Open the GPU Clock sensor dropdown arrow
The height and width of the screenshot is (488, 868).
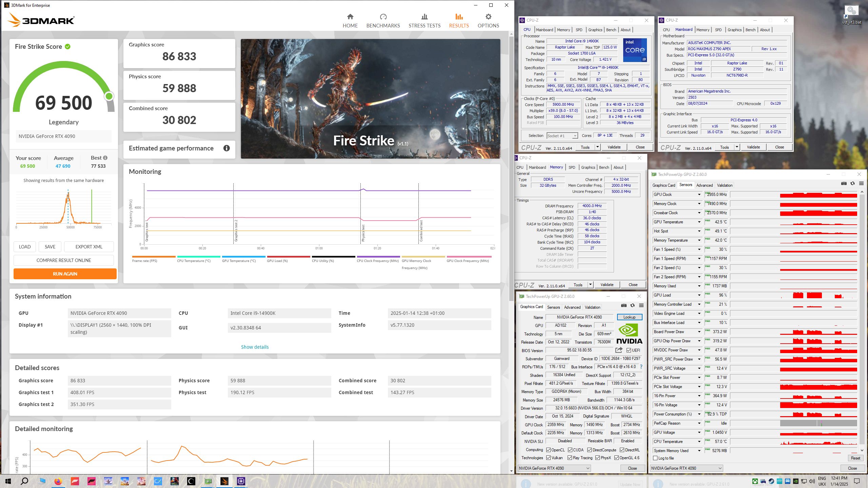[x=699, y=195]
